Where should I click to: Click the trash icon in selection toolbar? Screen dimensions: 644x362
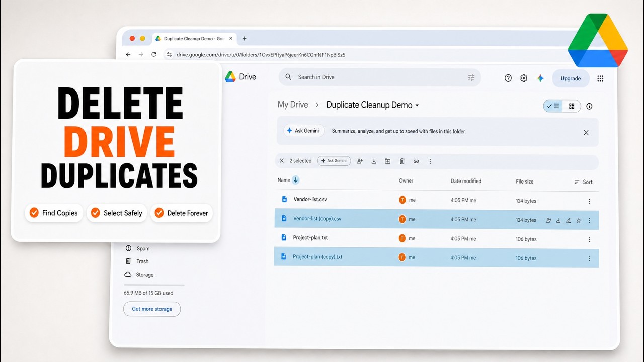tap(402, 161)
